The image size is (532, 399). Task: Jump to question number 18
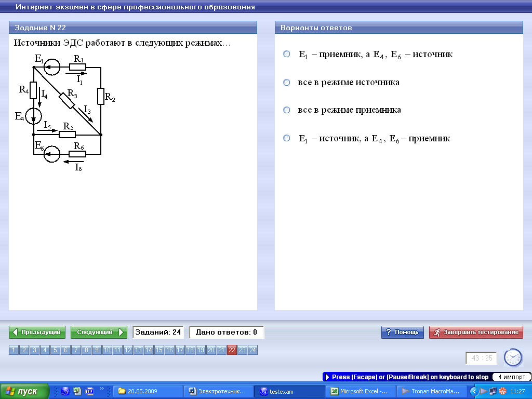click(x=190, y=350)
